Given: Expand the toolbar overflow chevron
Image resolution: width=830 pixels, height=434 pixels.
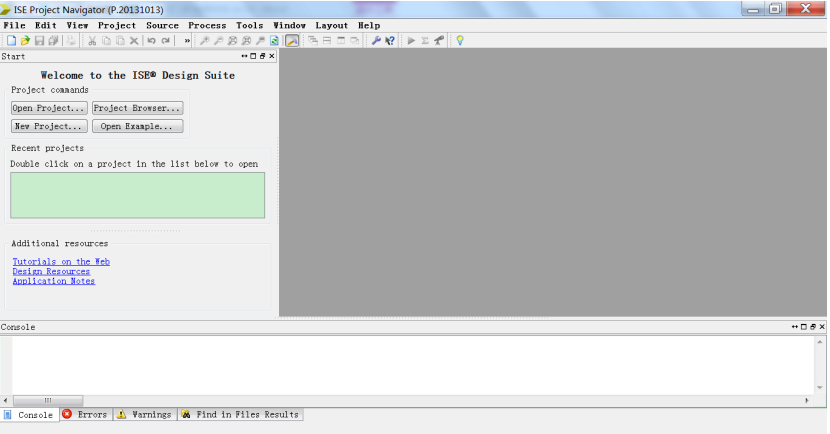Looking at the screenshot, I should 187,41.
